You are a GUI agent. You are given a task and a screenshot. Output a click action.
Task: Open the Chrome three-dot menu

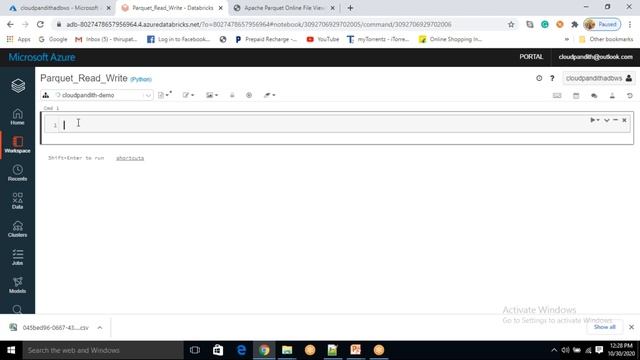coord(630,24)
